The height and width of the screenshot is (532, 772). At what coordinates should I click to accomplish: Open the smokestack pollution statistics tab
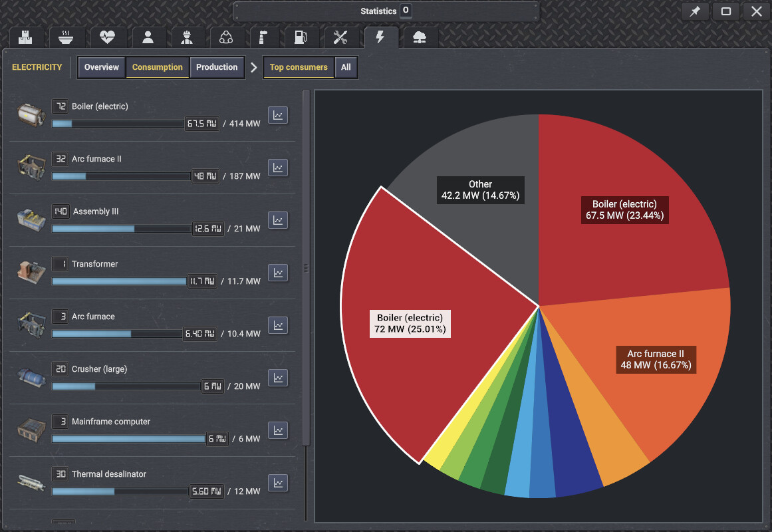[x=263, y=37]
